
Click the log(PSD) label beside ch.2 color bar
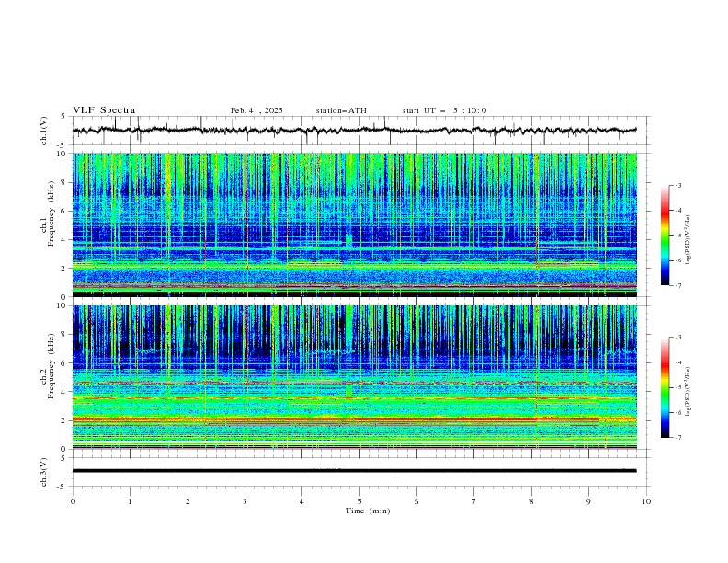pyautogui.click(x=688, y=391)
